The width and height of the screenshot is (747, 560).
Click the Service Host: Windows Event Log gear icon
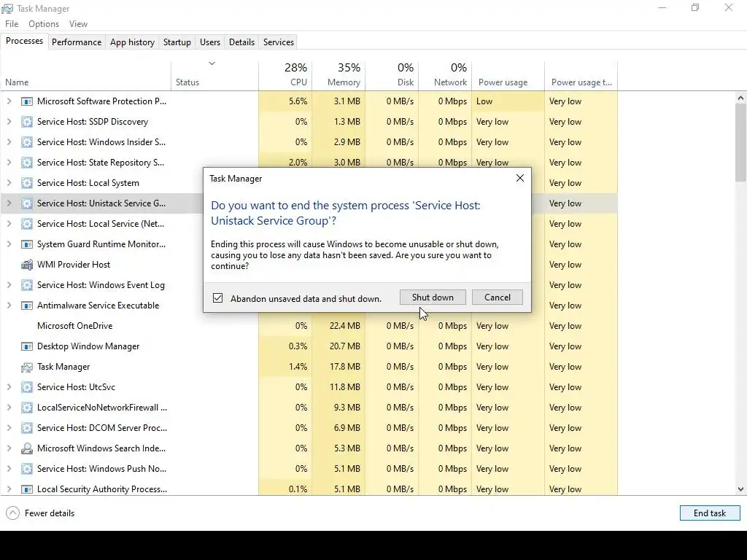tap(27, 285)
